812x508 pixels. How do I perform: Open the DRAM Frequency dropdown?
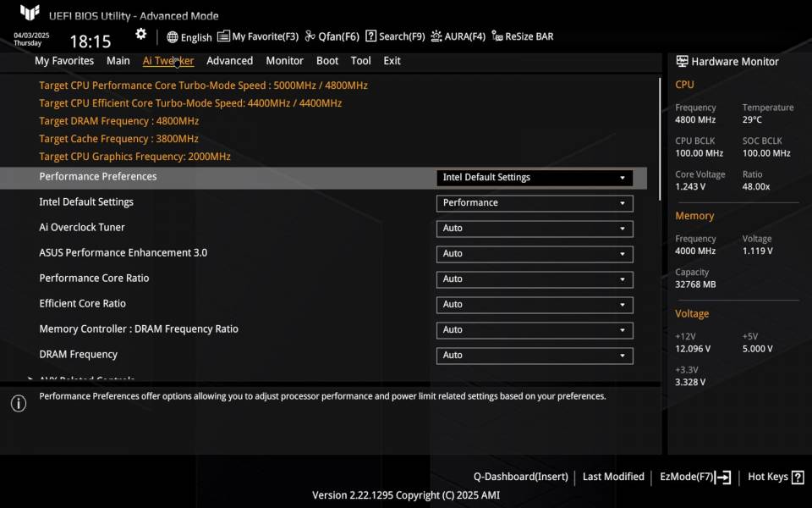coord(535,355)
